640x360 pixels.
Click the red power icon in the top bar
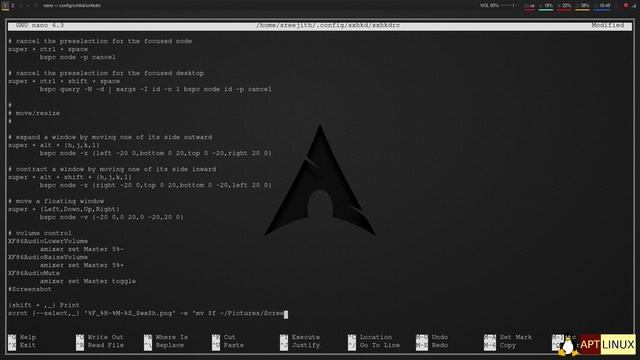tap(626, 6)
